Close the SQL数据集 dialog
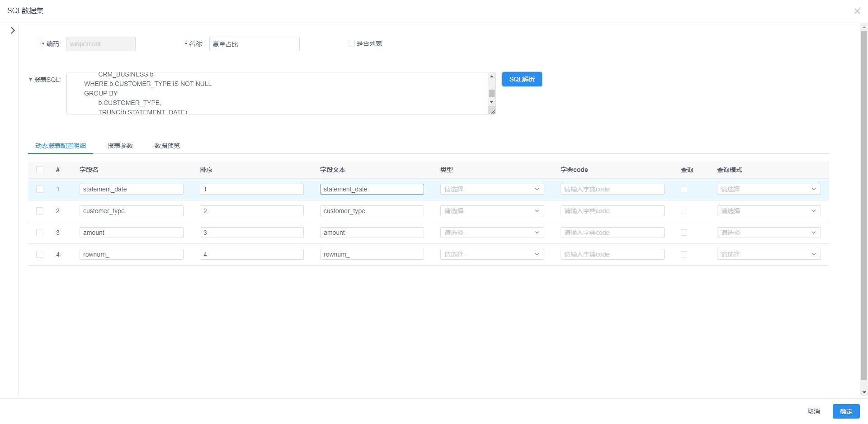The width and height of the screenshot is (868, 424). 857,11
